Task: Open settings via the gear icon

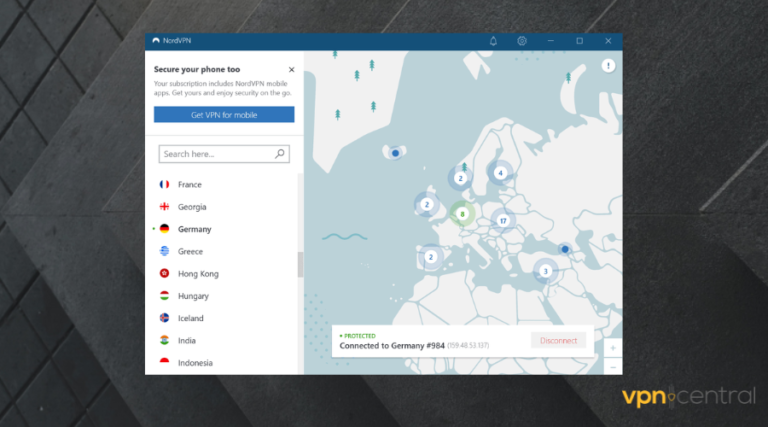Action: coord(522,41)
